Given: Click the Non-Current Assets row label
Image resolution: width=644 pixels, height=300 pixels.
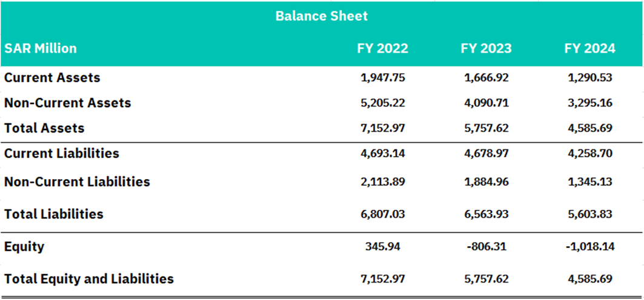Looking at the screenshot, I should click(68, 102).
